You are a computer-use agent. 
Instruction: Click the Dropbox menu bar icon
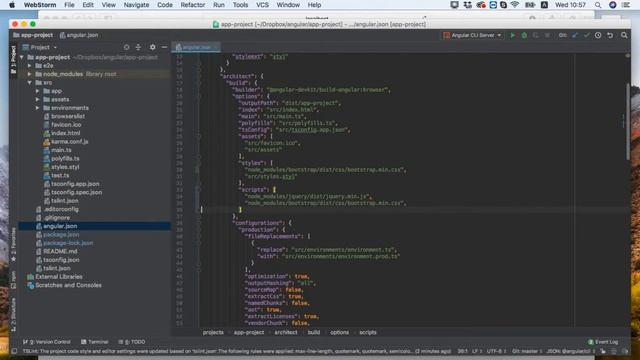(x=468, y=5)
